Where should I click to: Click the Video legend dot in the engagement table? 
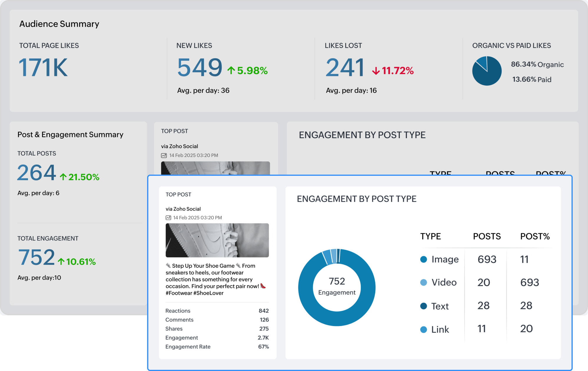pyautogui.click(x=423, y=282)
